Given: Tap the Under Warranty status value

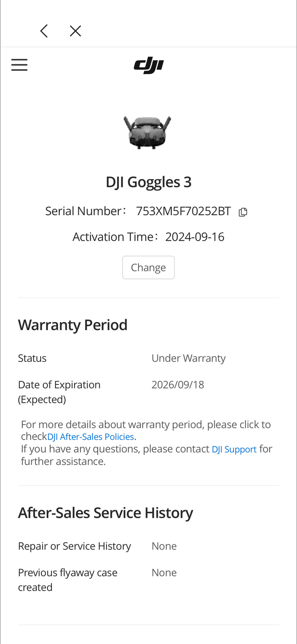Looking at the screenshot, I should 188,358.
